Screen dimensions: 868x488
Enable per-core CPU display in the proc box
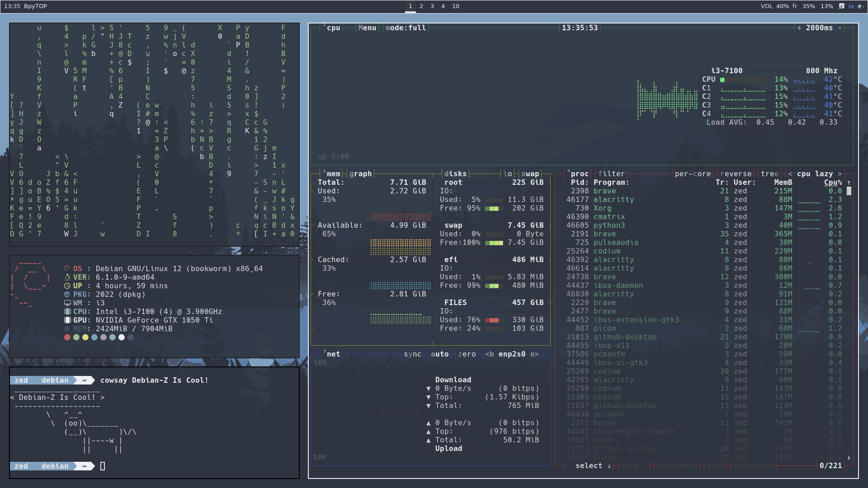(x=693, y=174)
